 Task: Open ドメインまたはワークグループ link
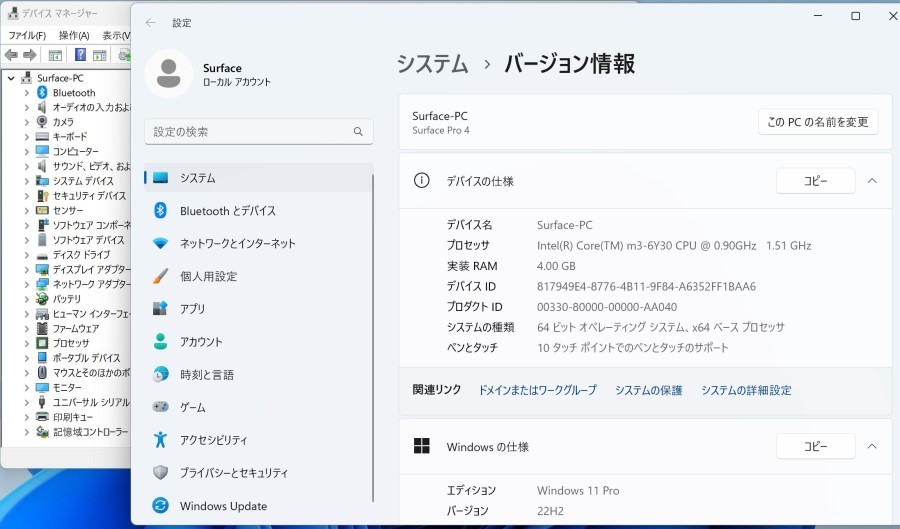click(538, 390)
